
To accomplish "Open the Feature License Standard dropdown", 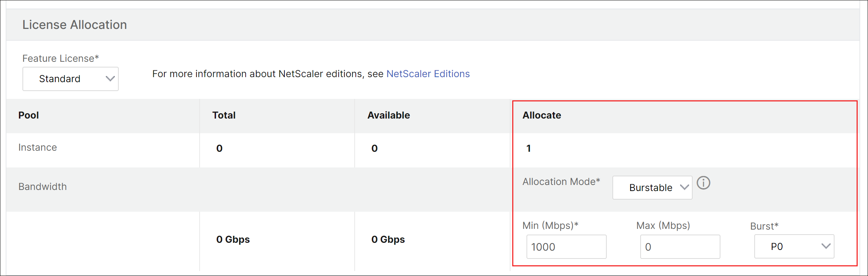I will [x=71, y=79].
